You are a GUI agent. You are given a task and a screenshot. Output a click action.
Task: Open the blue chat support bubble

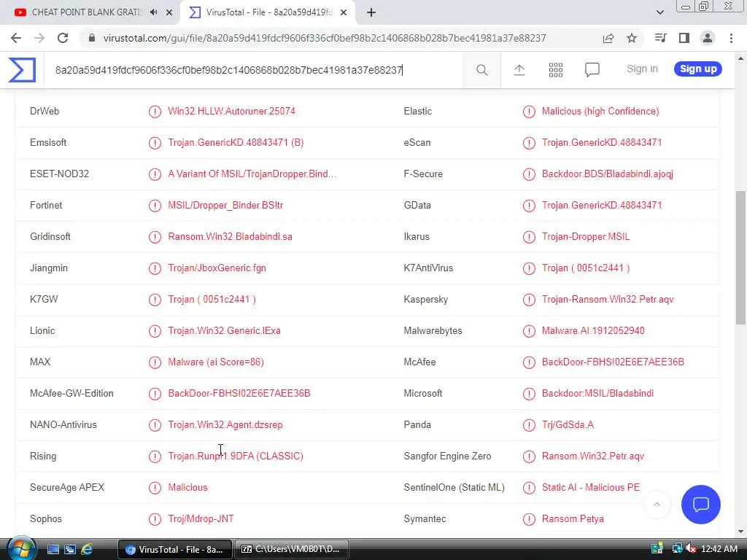701,505
